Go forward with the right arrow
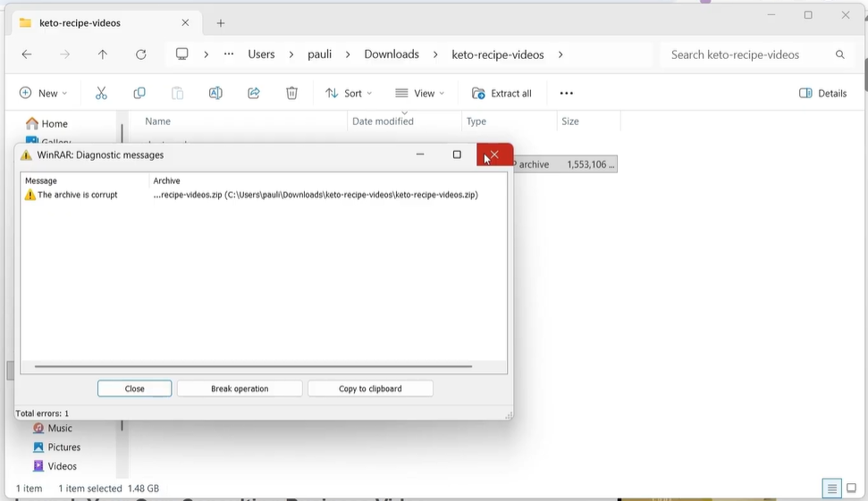 (64, 54)
